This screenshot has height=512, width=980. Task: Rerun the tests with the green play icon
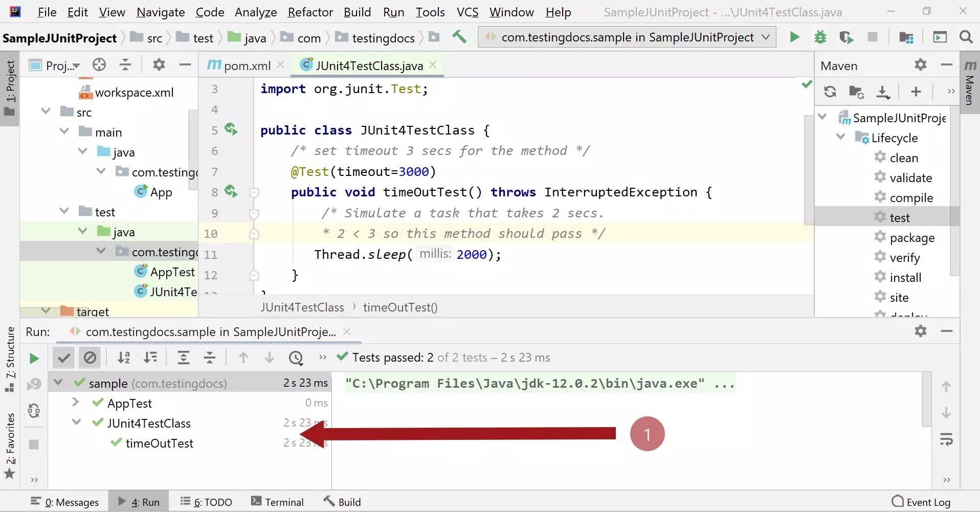[x=33, y=358]
